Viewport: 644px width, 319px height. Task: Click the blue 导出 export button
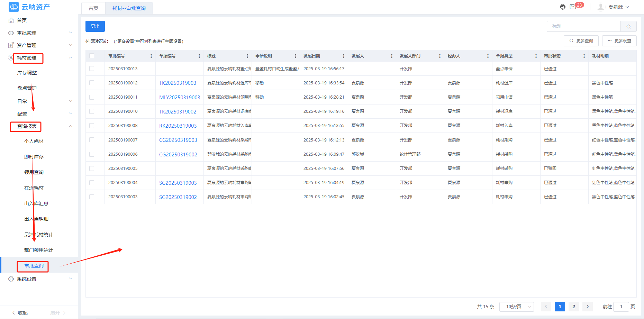pyautogui.click(x=95, y=26)
